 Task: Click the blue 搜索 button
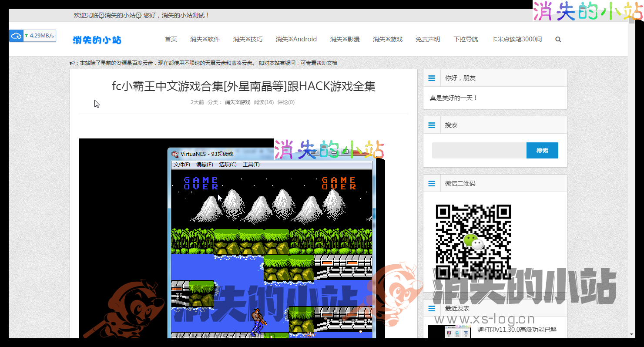pyautogui.click(x=542, y=151)
